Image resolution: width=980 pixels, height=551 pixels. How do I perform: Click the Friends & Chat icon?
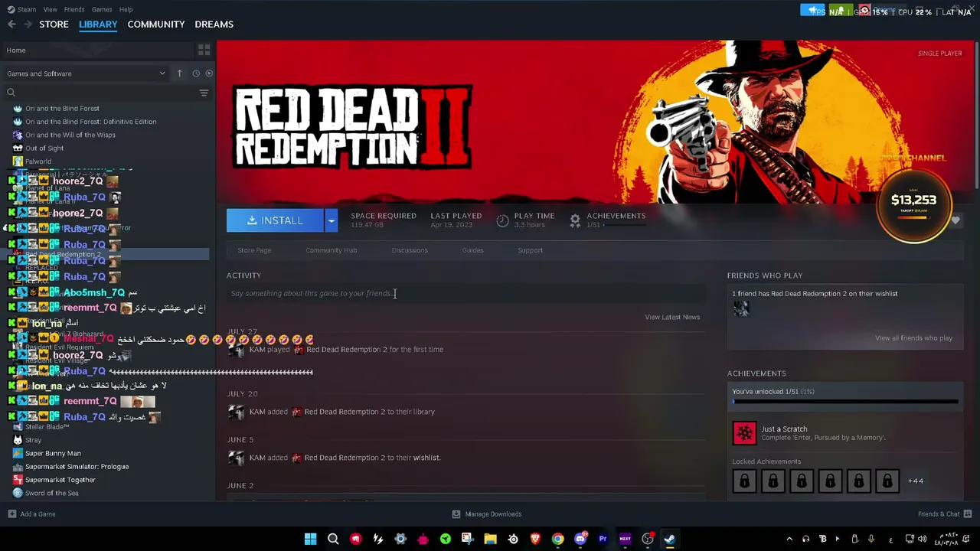click(968, 514)
